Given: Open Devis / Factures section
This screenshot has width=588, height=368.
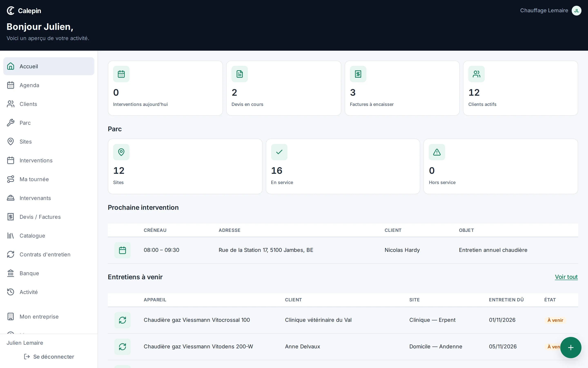Looking at the screenshot, I should point(49,217).
